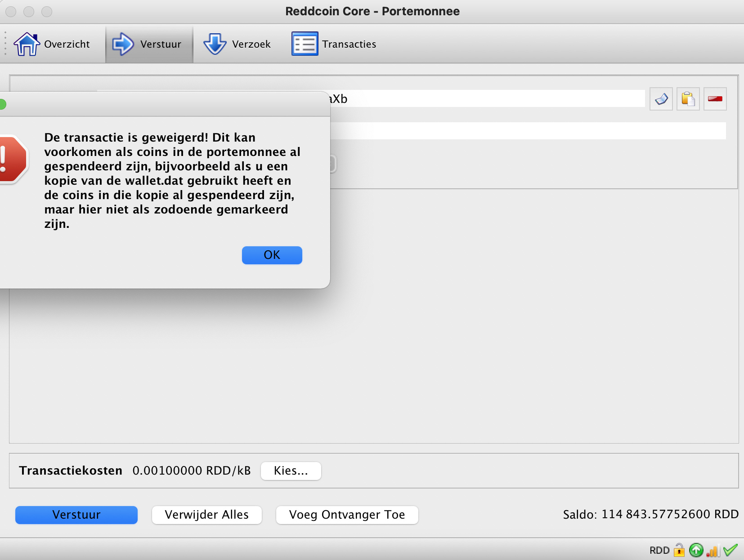Image resolution: width=744 pixels, height=560 pixels.
Task: Click the network connections signal bars icon
Action: point(713,550)
